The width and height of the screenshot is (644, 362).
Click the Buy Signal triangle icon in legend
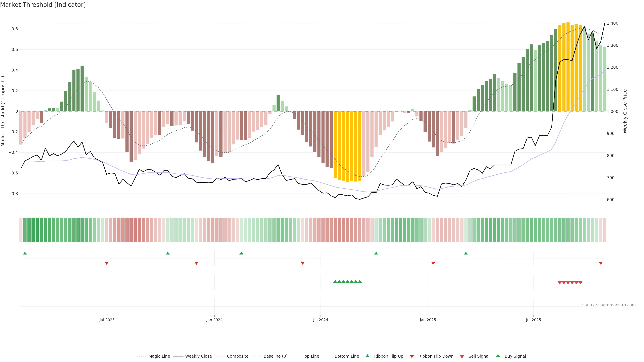point(498,356)
